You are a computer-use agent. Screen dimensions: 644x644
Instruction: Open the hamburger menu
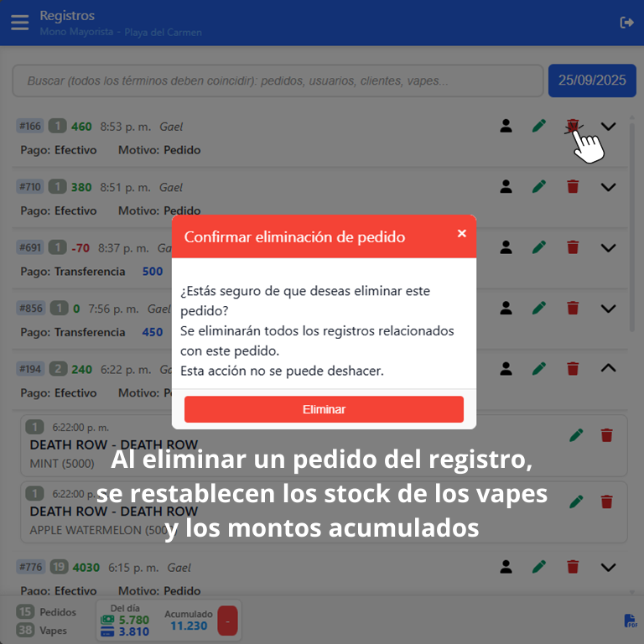tap(20, 23)
